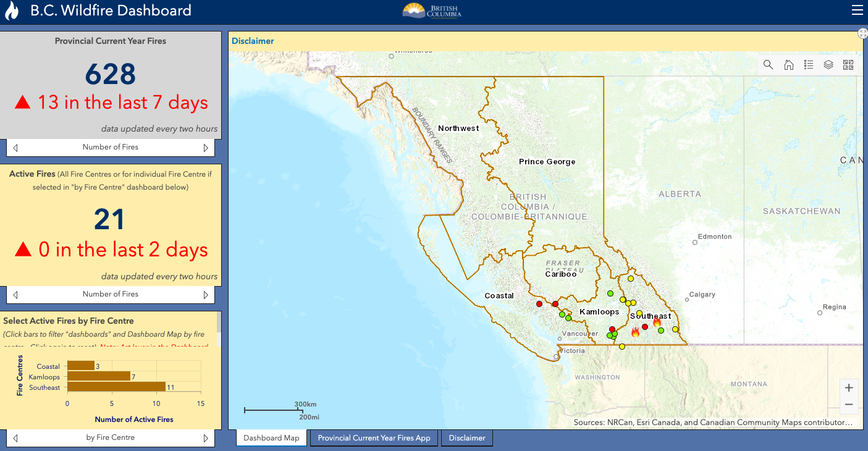The image size is (868, 451).
Task: Click the Southeast label on the map
Action: (x=651, y=316)
